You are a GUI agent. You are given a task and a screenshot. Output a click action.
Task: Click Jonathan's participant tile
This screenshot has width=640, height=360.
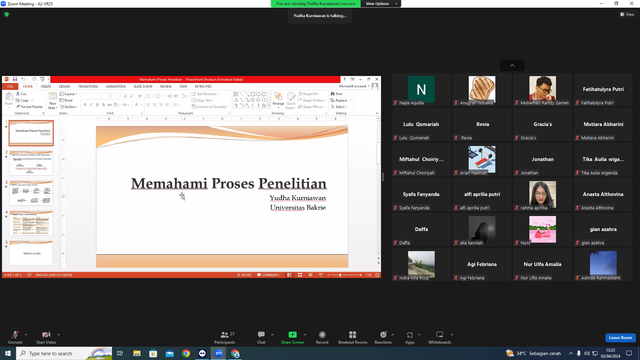coord(542,159)
